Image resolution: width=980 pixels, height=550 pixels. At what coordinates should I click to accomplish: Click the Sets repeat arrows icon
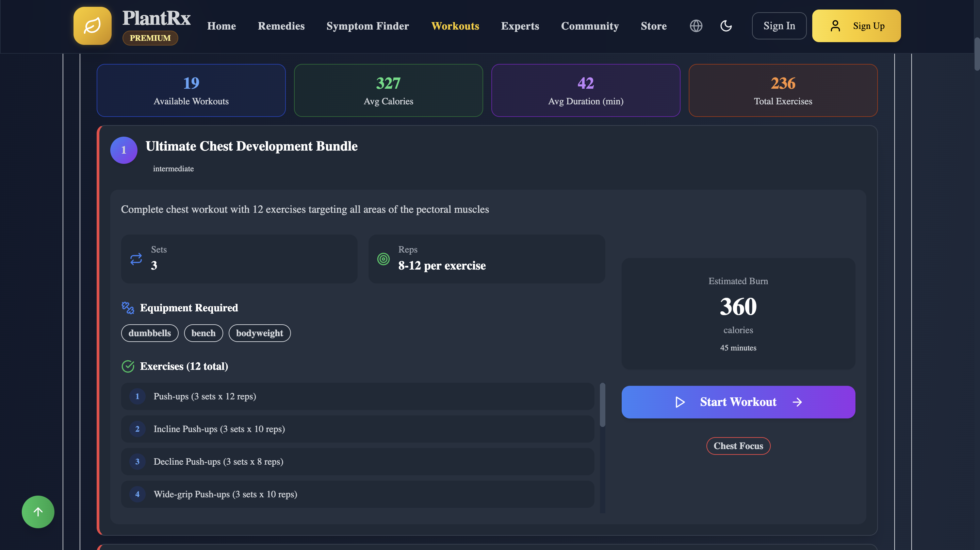136,259
